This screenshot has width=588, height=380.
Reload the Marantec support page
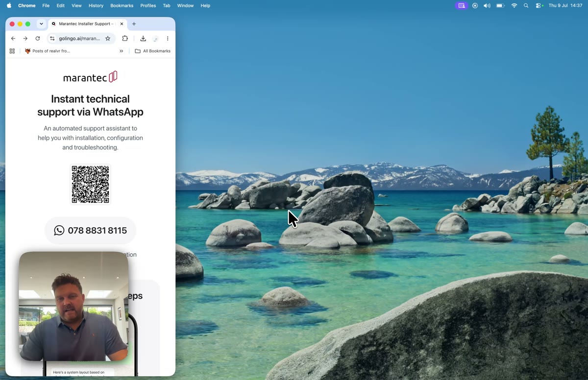[x=38, y=38]
